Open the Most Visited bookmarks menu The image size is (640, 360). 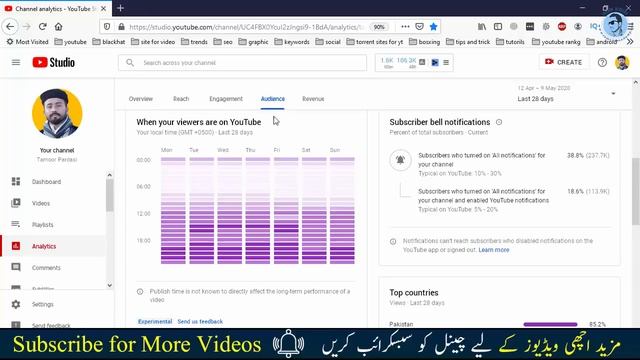[x=27, y=42]
